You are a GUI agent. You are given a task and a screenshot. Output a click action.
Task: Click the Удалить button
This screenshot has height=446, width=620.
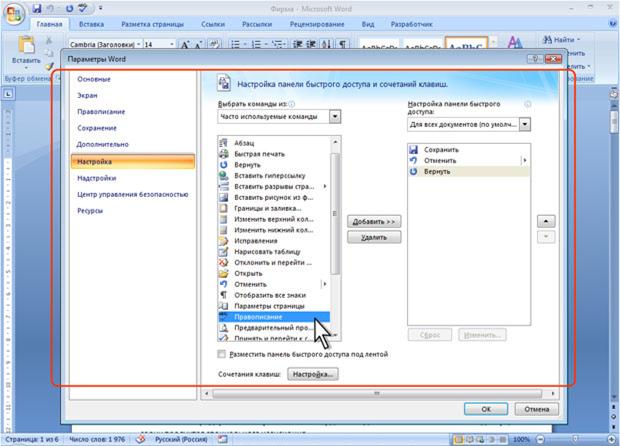374,237
